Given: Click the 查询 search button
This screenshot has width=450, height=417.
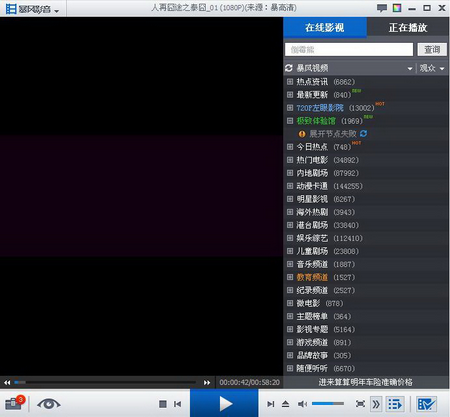Looking at the screenshot, I should [432, 50].
